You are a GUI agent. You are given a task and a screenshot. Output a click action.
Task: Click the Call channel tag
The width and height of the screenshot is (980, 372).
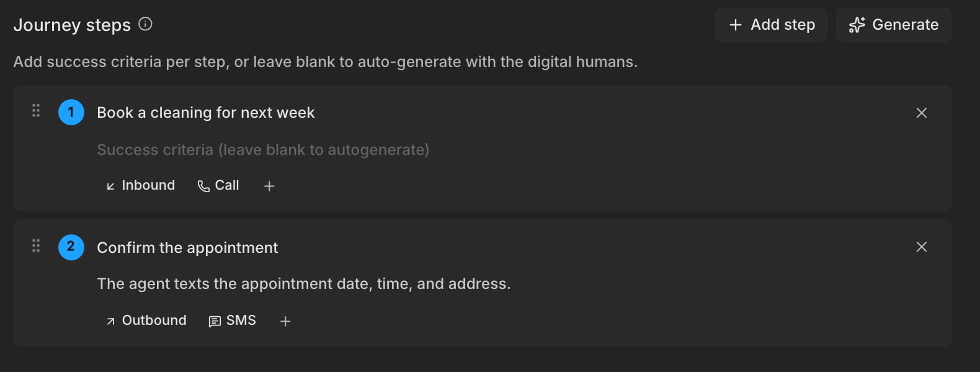218,185
